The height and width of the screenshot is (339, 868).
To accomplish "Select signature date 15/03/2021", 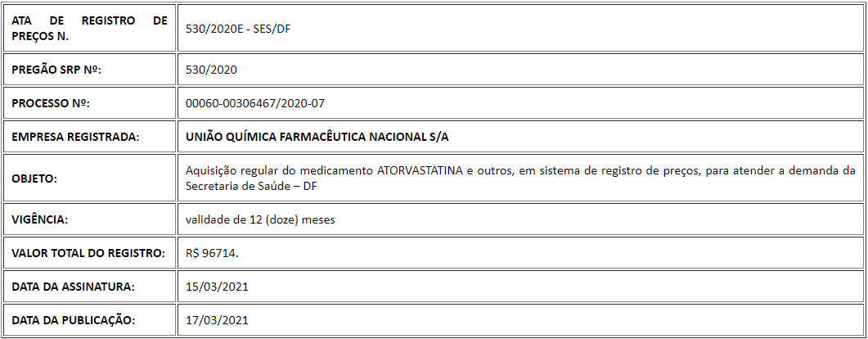I will click(217, 287).
